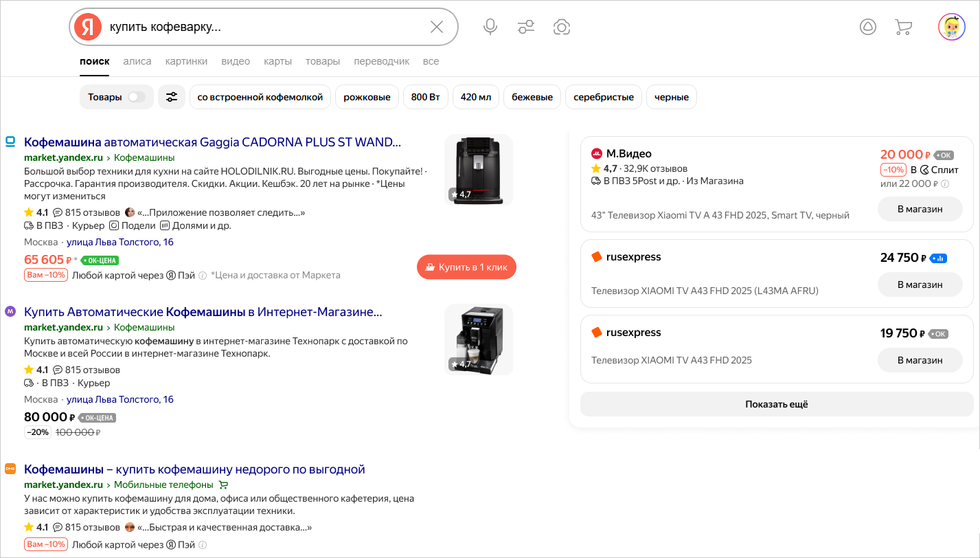Switch to карты tab
Viewport: 980px width, 558px height.
(277, 61)
